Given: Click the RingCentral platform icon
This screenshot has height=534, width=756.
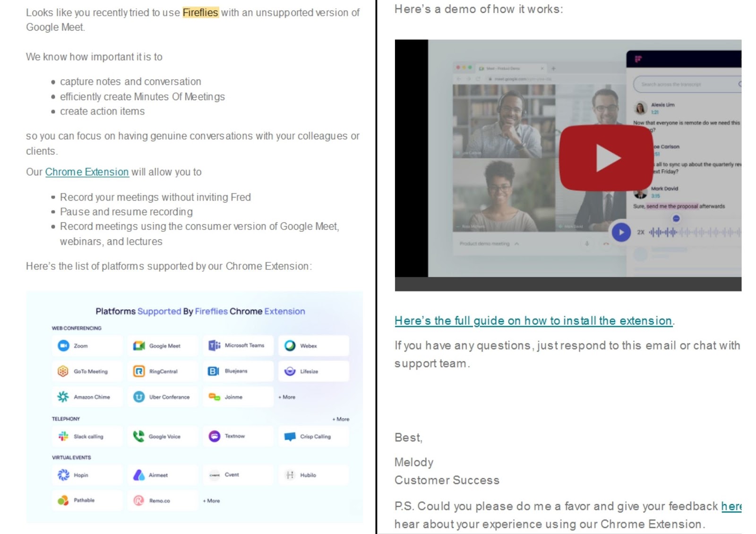Looking at the screenshot, I should pyautogui.click(x=139, y=371).
